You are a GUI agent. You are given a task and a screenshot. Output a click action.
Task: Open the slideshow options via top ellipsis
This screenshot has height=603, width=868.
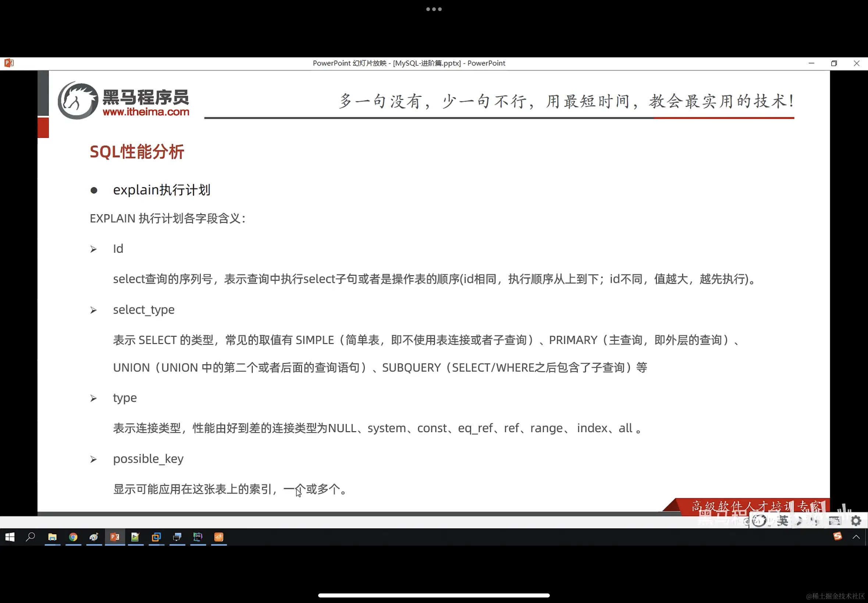(434, 9)
